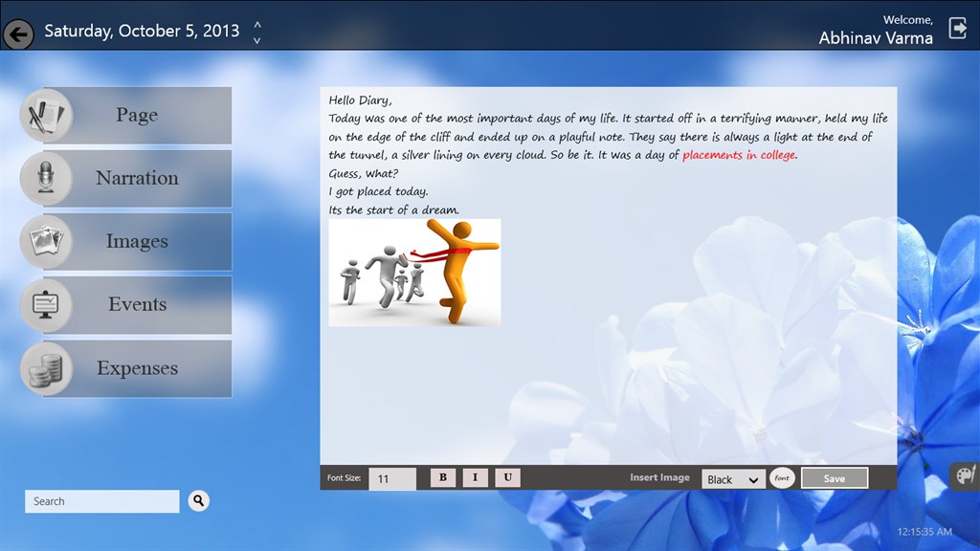Click the back arrow icon
The width and height of the screenshot is (980, 551).
click(x=18, y=34)
